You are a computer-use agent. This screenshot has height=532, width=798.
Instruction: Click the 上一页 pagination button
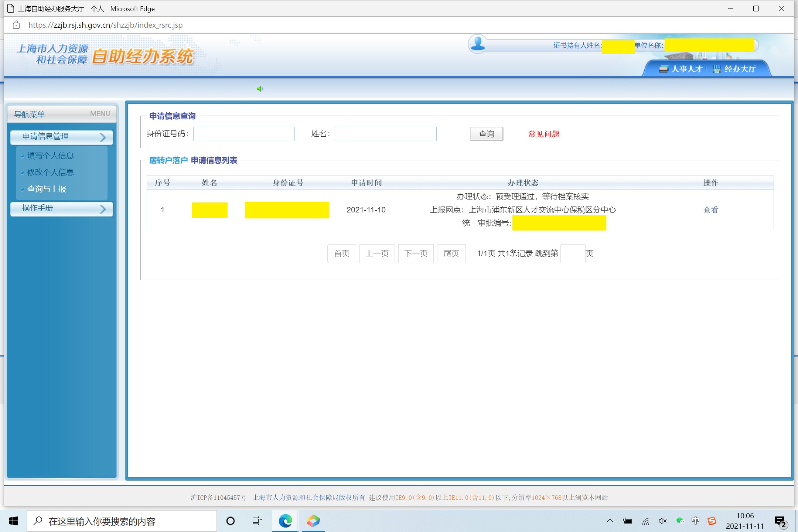(x=377, y=253)
